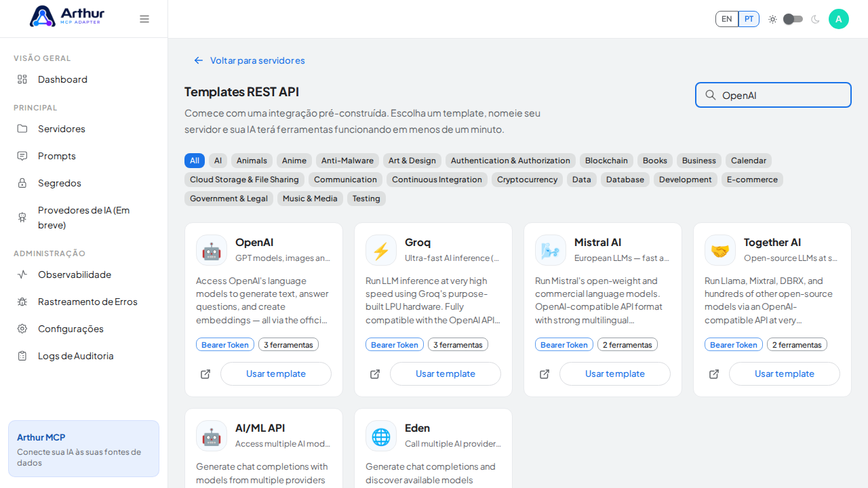Filter by Blockchain category
Screen dimensions: 868x488
tap(606, 161)
